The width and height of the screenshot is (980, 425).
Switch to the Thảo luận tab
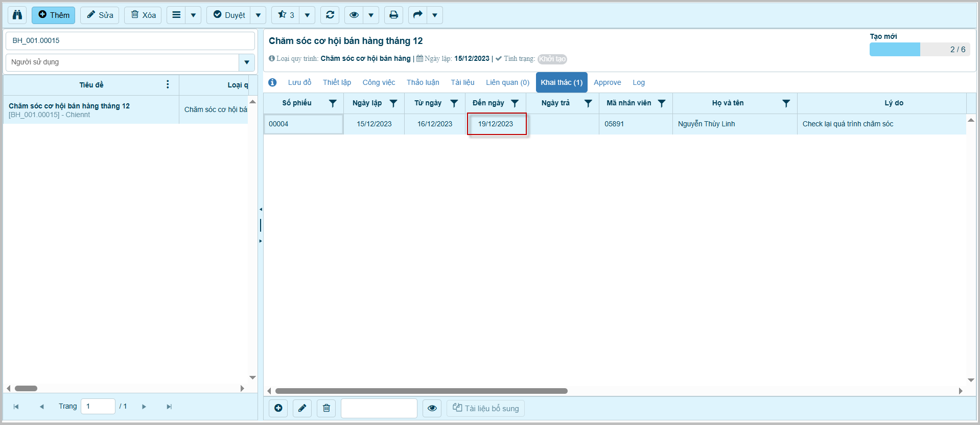[x=423, y=82]
